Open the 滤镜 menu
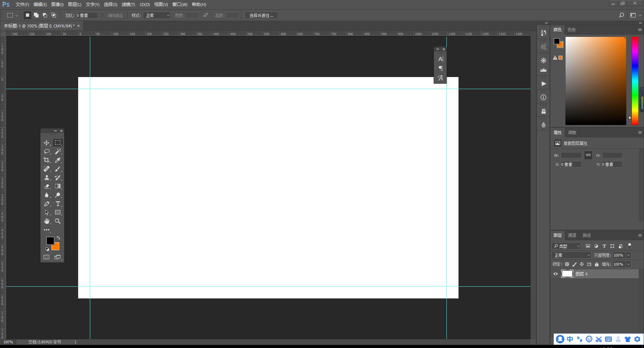Viewport: 644px width, 348px height. coord(128,4)
